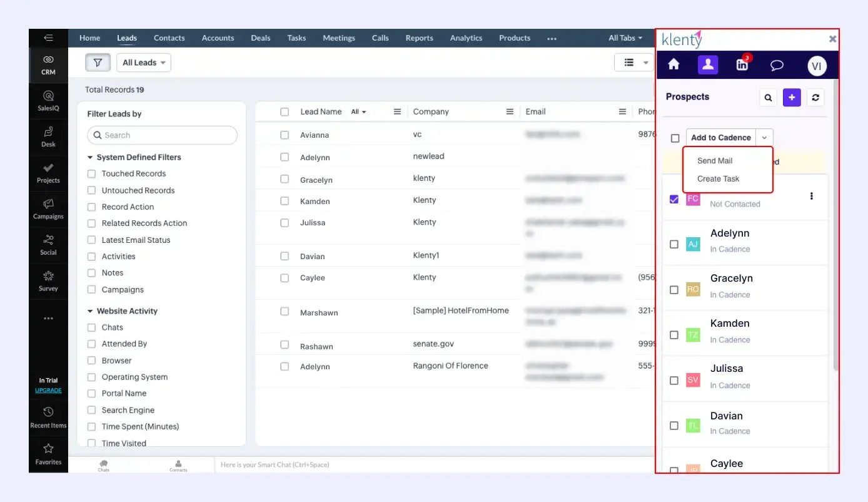Screen dimensions: 868x502
Task: Open the All Tabs dropdown
Action: click(625, 38)
